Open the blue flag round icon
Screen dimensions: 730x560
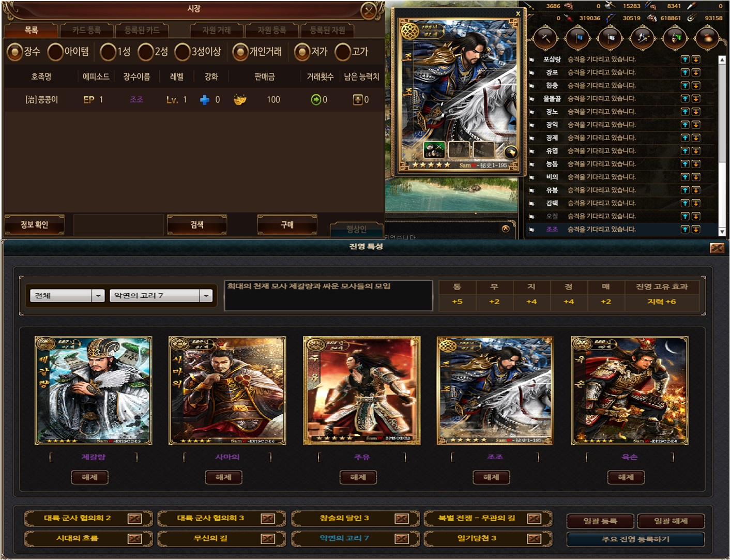pos(577,38)
